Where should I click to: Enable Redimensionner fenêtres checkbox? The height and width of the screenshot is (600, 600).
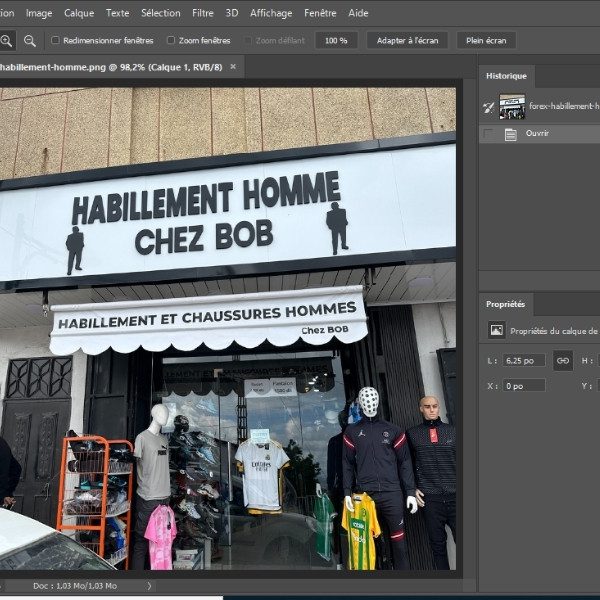point(55,41)
